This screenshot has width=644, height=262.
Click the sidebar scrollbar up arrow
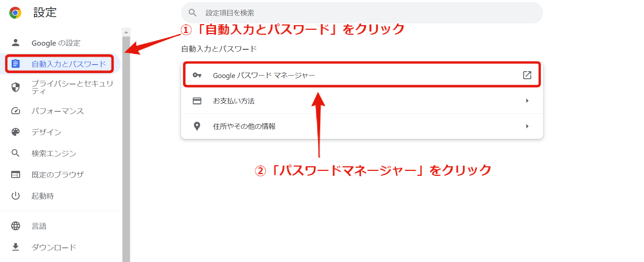click(x=126, y=32)
